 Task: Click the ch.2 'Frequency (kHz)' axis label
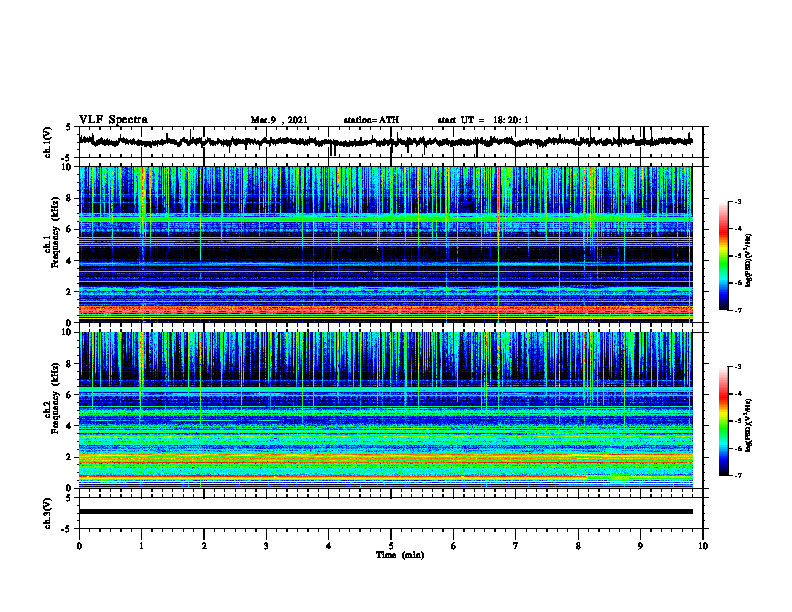[x=55, y=398]
